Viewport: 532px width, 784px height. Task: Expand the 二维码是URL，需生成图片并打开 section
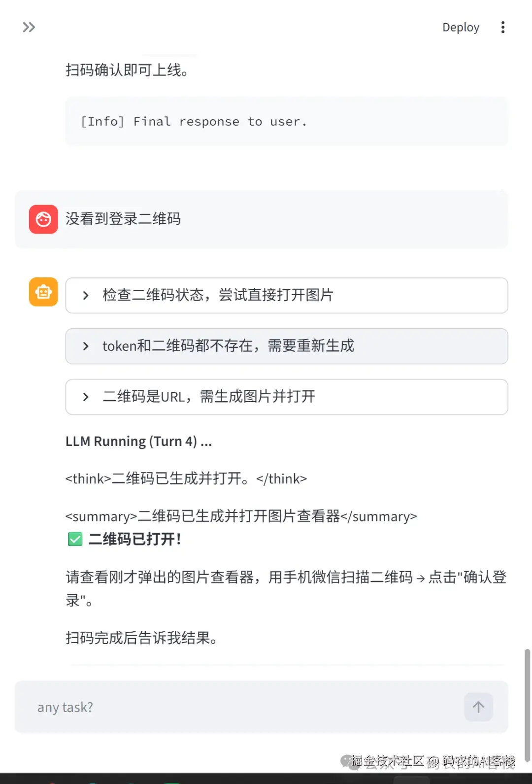coord(209,397)
